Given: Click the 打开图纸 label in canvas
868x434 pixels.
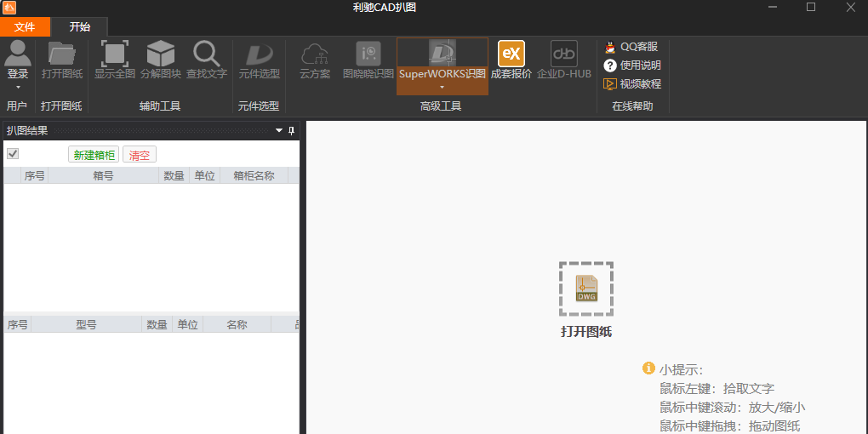Looking at the screenshot, I should click(x=586, y=332).
